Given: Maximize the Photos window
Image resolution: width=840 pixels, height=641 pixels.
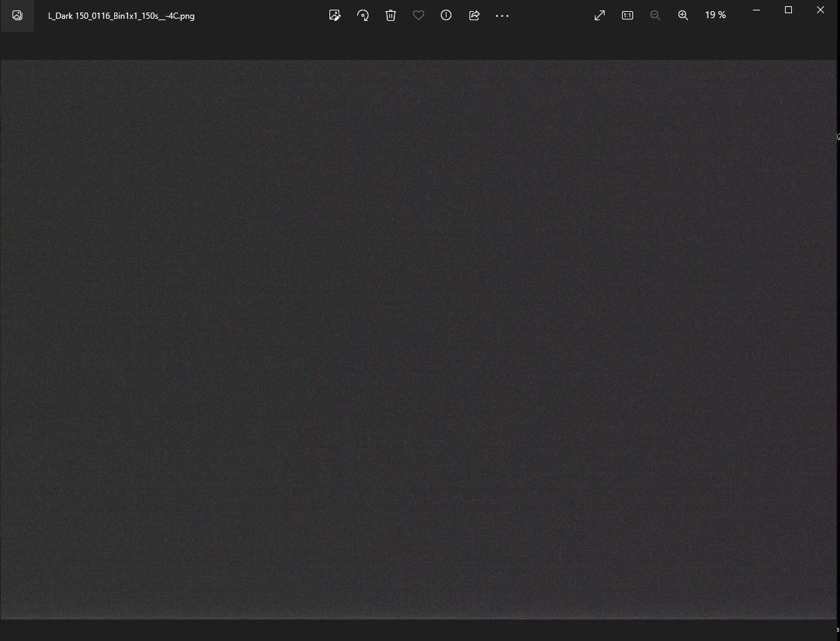Looking at the screenshot, I should pos(788,10).
